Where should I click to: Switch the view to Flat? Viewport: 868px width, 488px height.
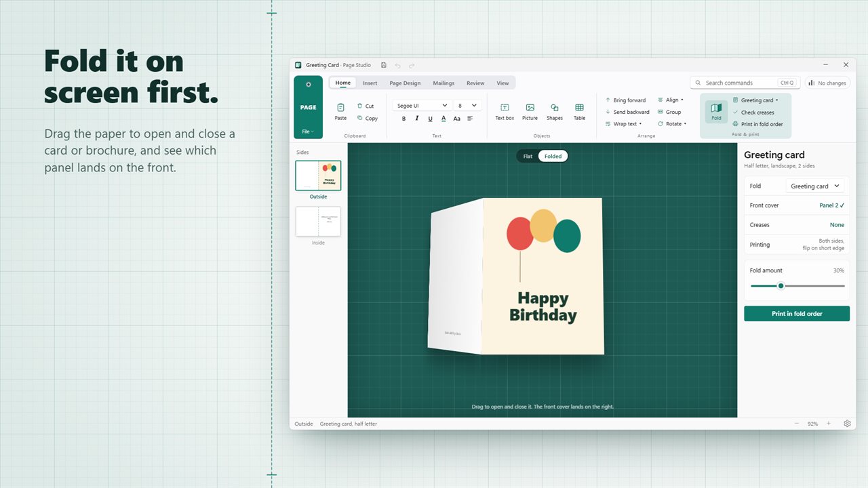coord(528,156)
